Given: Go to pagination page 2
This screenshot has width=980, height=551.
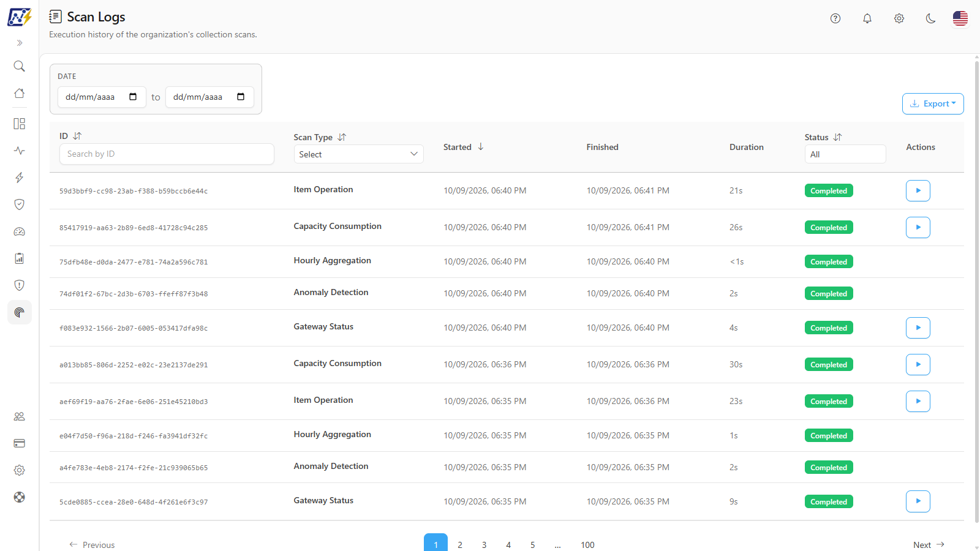Looking at the screenshot, I should [x=460, y=544].
